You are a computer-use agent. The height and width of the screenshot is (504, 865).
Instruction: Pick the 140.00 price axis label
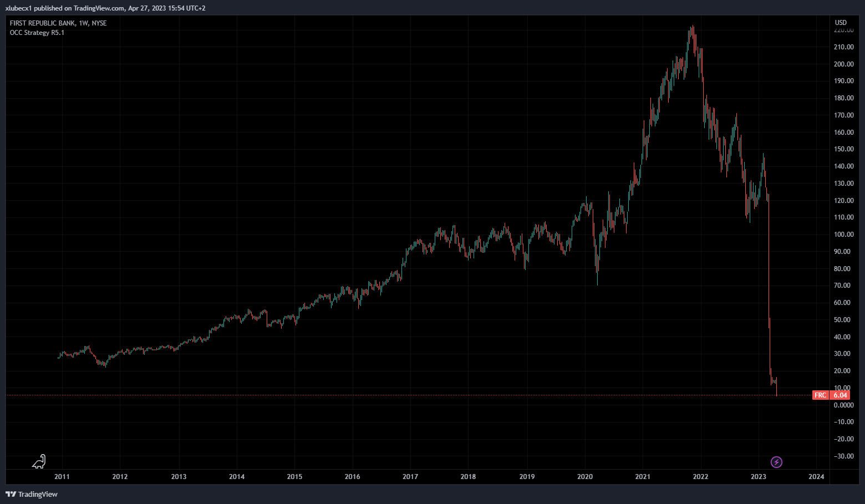[843, 166]
